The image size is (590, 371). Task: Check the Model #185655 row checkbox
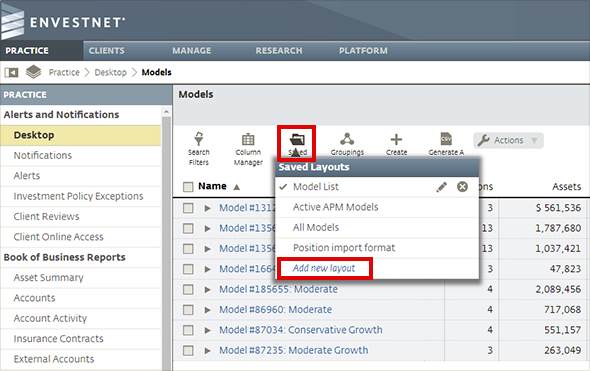(x=188, y=289)
